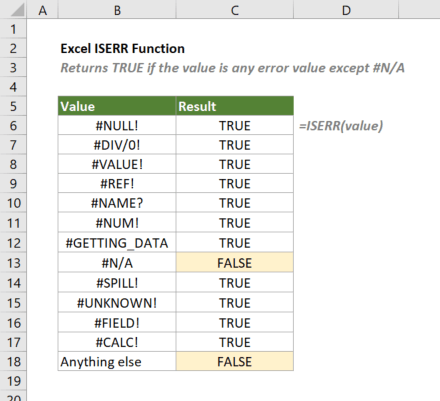Screen dimensions: 440x401
Task: Select column D header
Action: point(346,10)
